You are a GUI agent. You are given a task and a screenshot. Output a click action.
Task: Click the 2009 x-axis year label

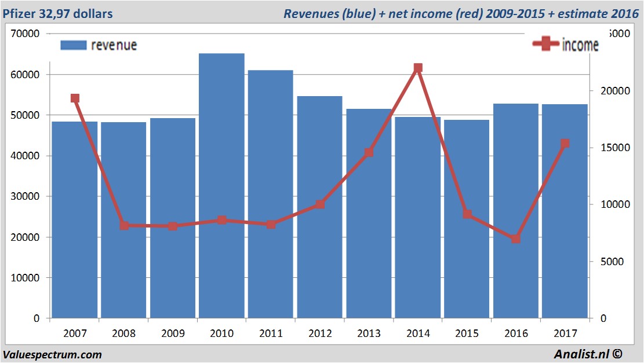pos(173,333)
